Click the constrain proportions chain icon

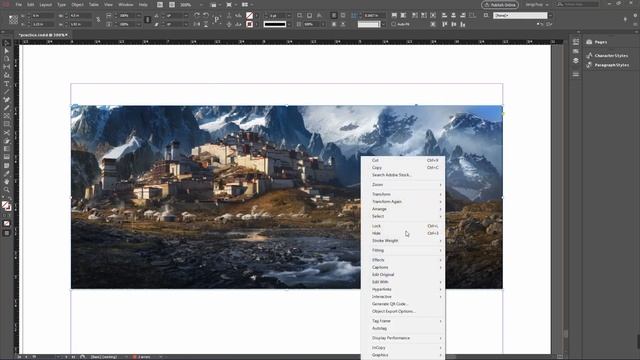[98, 20]
